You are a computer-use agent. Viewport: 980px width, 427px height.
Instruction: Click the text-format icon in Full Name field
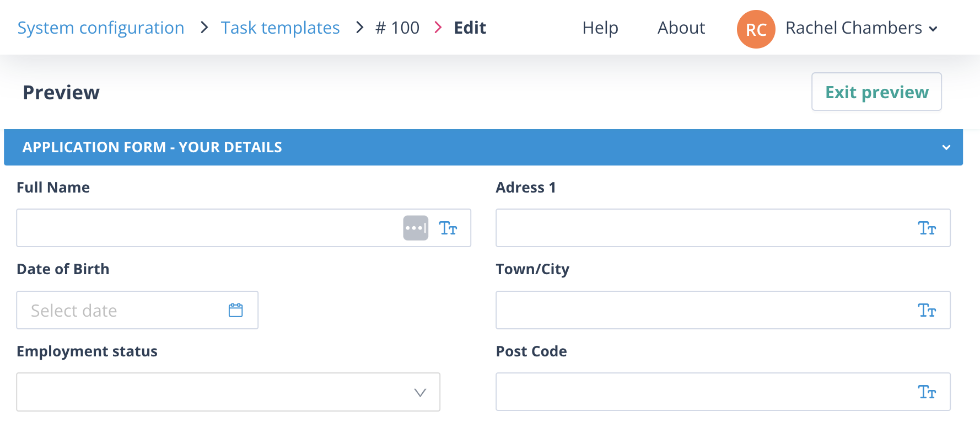pyautogui.click(x=448, y=228)
